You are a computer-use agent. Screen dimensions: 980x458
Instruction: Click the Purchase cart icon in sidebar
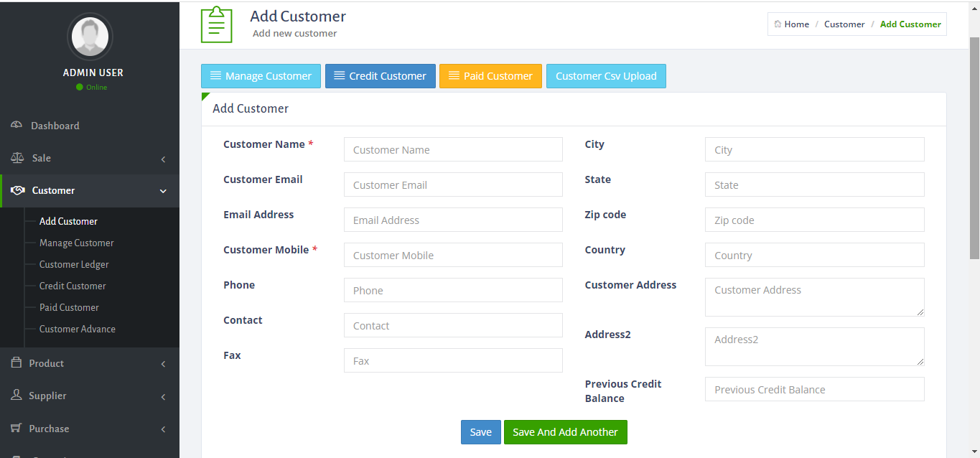[16, 428]
